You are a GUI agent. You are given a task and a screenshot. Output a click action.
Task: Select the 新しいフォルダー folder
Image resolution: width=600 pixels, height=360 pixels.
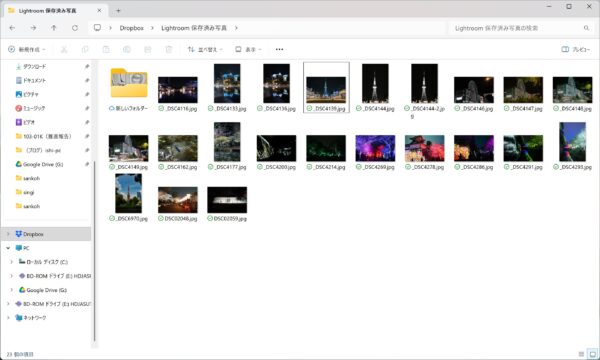click(x=129, y=88)
